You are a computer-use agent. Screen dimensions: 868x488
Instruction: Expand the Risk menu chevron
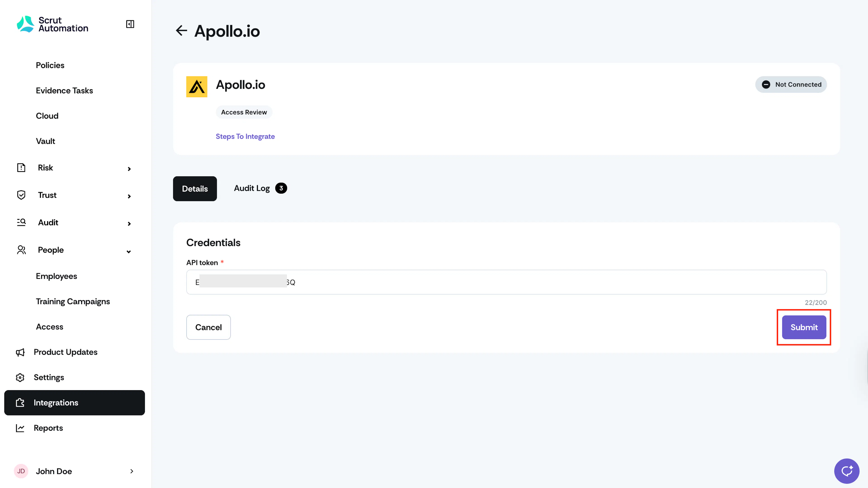click(x=129, y=169)
